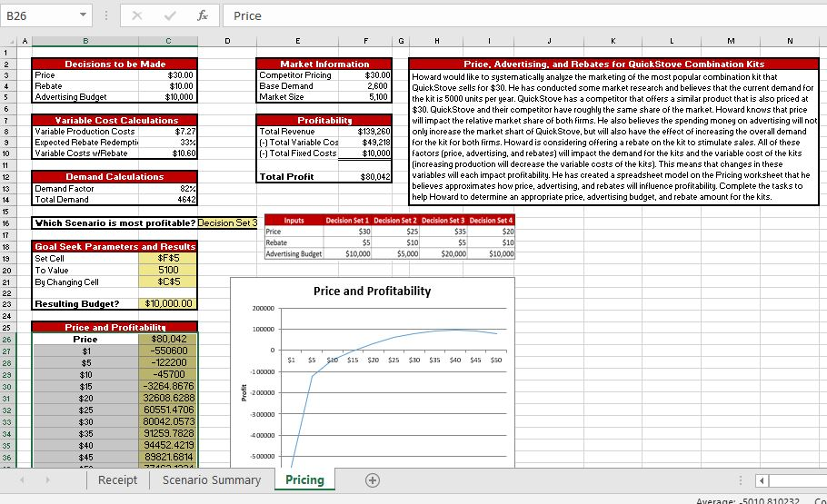Select the Resulting Budget $10,000.00 cell
The width and height of the screenshot is (827, 504).
[x=168, y=303]
